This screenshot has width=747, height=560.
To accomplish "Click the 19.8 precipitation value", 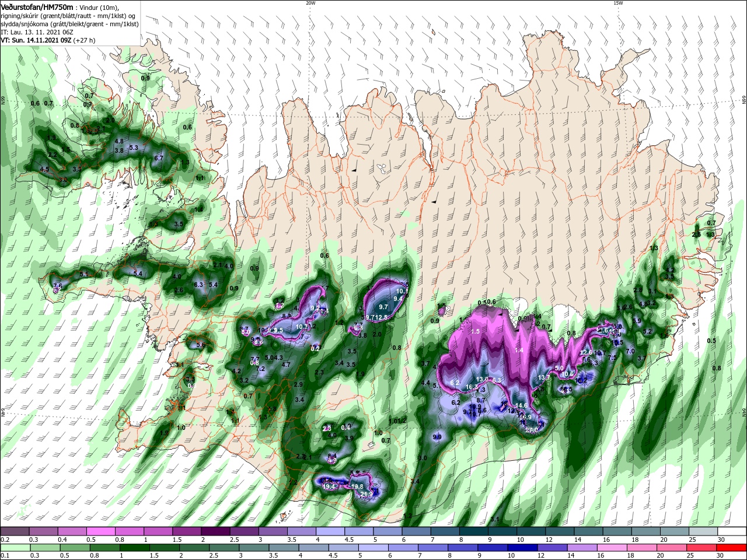I will (357, 487).
